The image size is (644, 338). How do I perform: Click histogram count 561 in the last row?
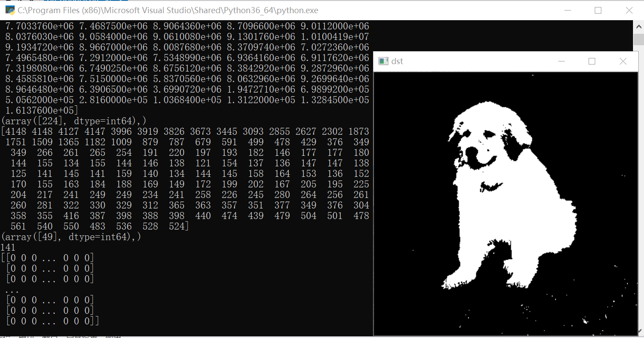click(x=18, y=226)
